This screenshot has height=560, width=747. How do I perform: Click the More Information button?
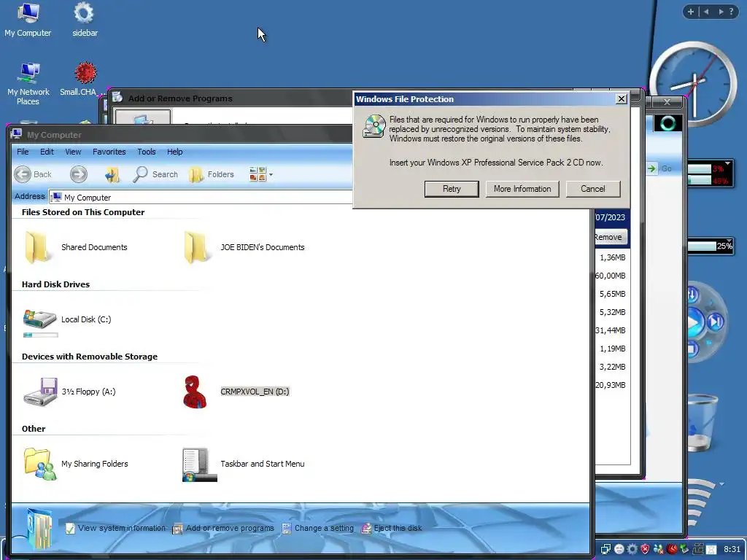tap(522, 189)
